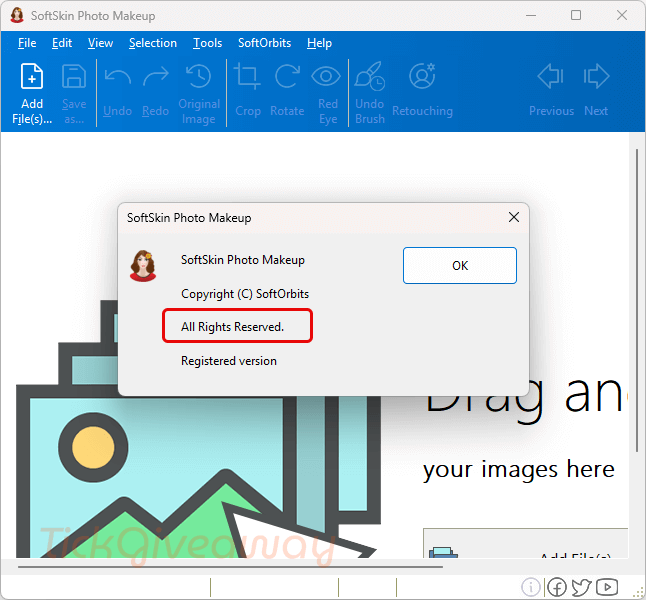Open the YouTube link icon
This screenshot has height=600, width=646.
(x=607, y=586)
